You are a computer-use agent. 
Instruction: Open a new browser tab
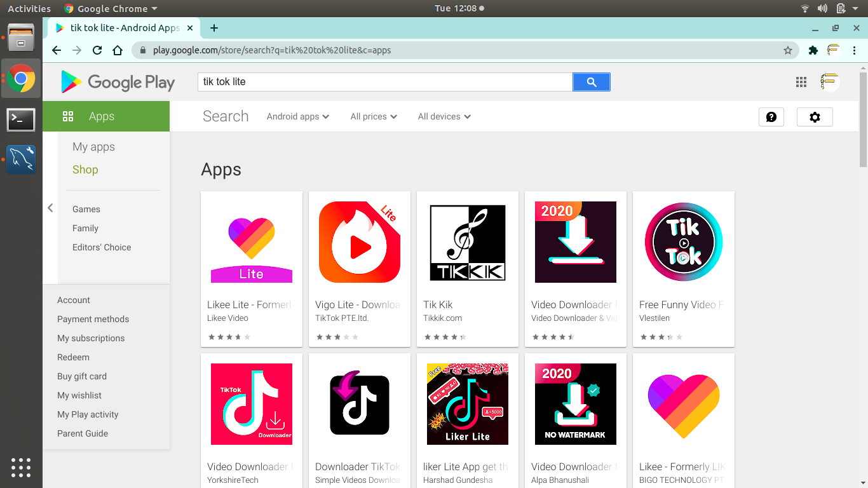(214, 28)
